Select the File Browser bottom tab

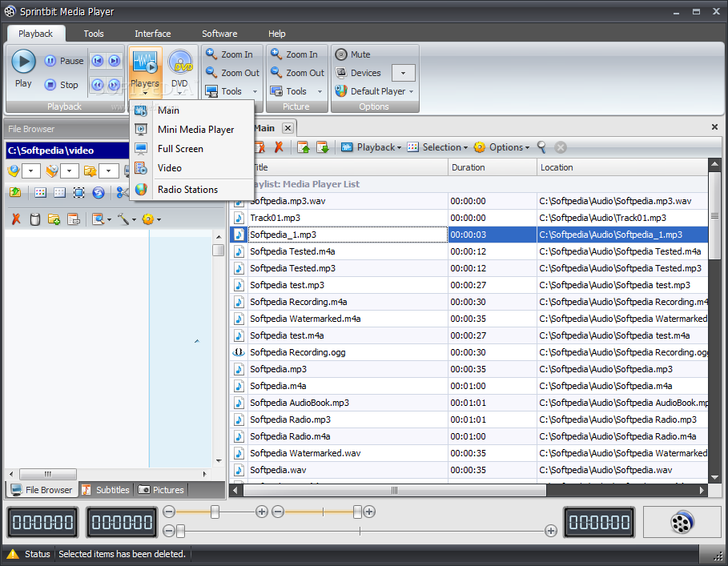(42, 490)
